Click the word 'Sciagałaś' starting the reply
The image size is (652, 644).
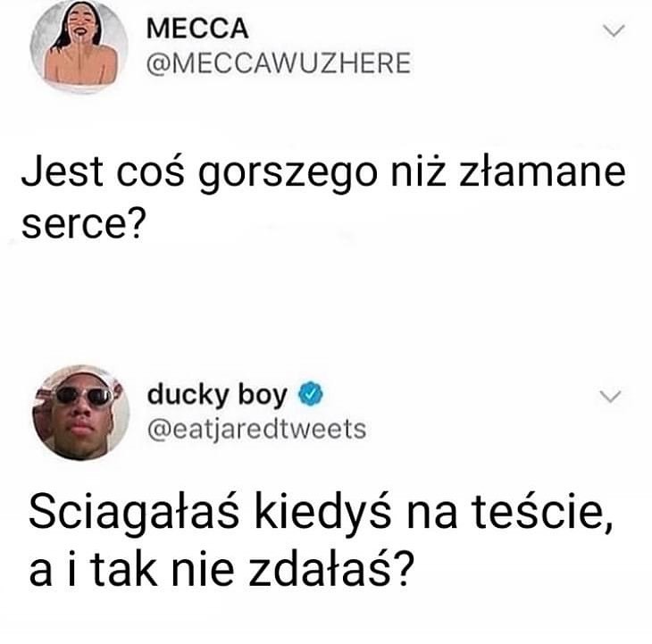[x=134, y=514]
